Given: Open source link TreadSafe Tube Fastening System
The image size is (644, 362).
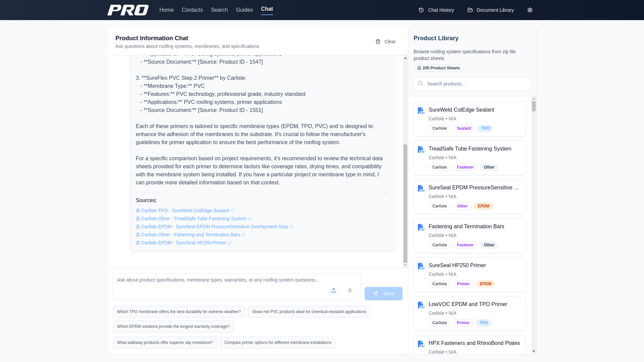Looking at the screenshot, I should point(194,219).
